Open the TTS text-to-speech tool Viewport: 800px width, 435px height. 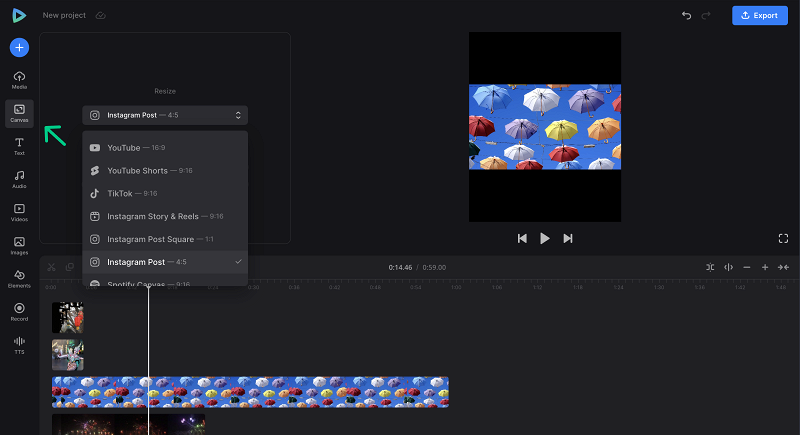point(19,345)
